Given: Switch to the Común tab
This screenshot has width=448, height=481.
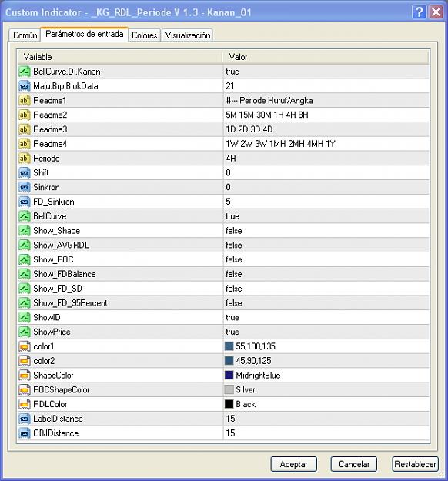Looking at the screenshot, I should (25, 35).
